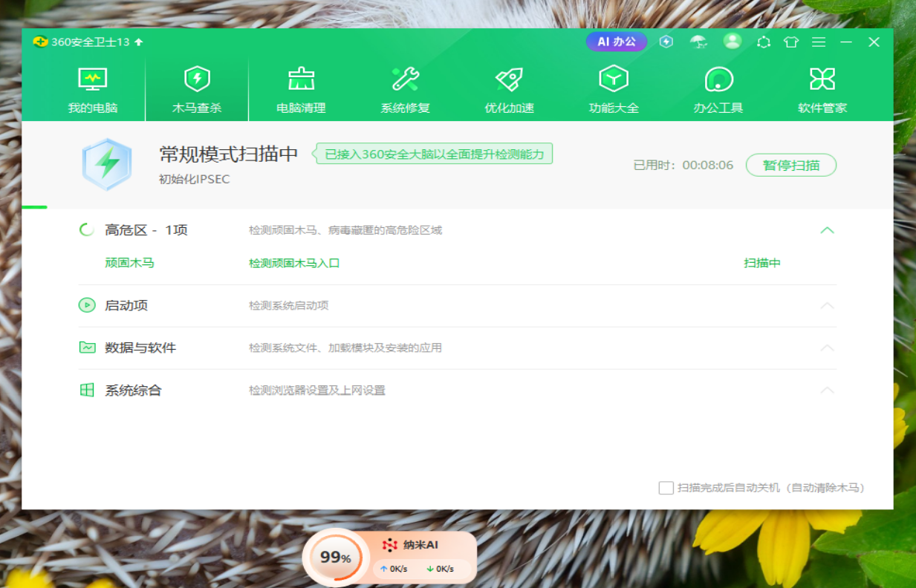This screenshot has width=916, height=588.
Task: Click the 高危区 spinning progress icon
Action: (87, 230)
